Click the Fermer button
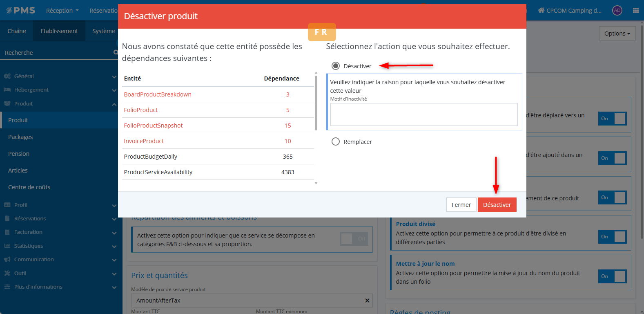The width and height of the screenshot is (644, 314). [x=461, y=205]
